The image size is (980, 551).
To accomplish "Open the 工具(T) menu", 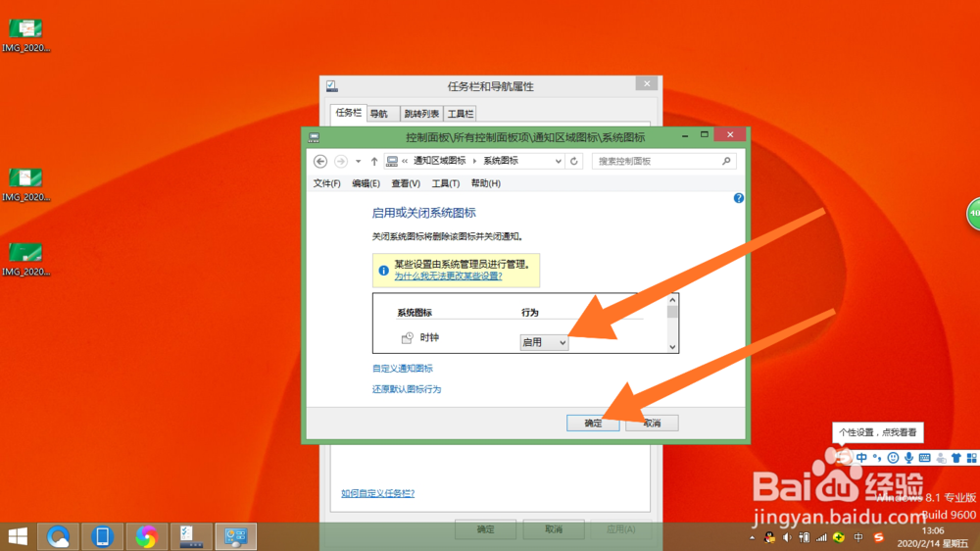I will (446, 183).
